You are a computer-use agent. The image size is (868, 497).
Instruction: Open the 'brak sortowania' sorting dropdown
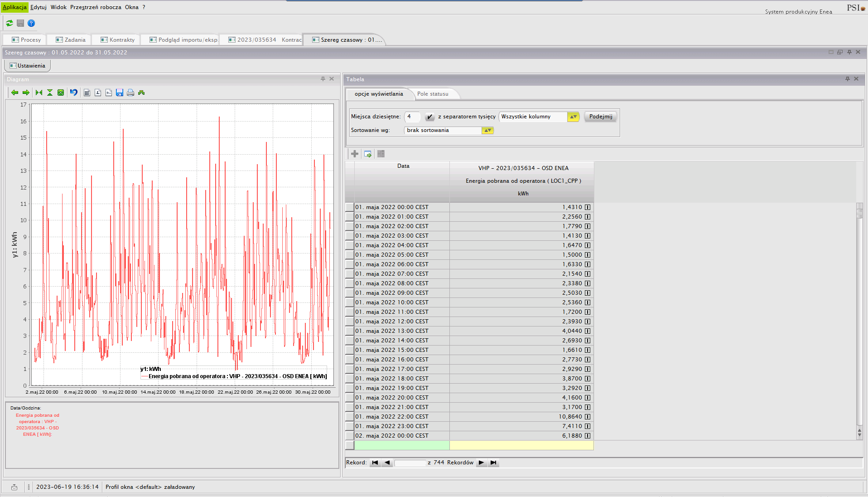[x=488, y=131]
